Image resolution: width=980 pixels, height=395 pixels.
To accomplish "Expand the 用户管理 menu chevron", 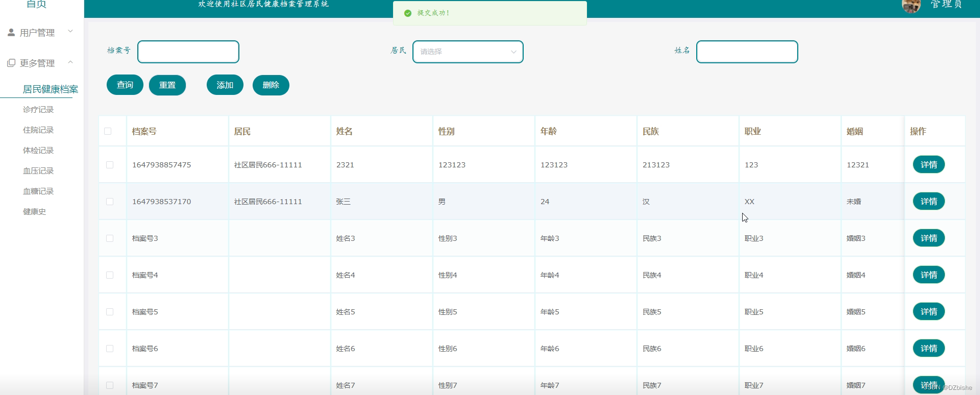I will (70, 32).
